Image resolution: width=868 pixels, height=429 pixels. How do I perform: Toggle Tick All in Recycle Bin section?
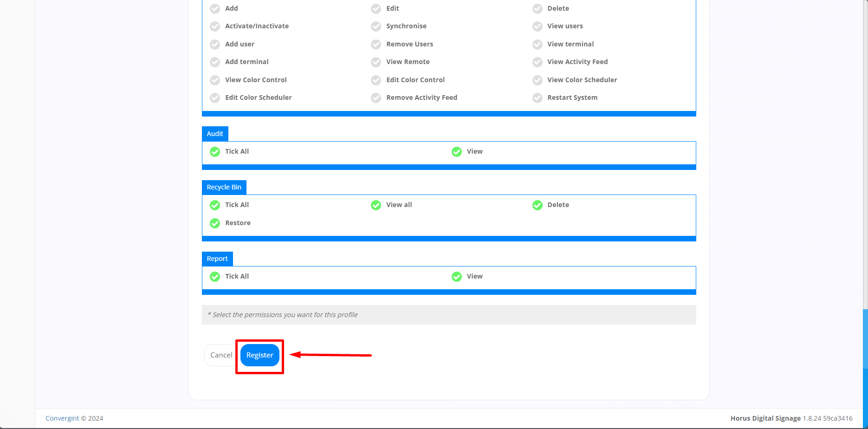pos(215,205)
